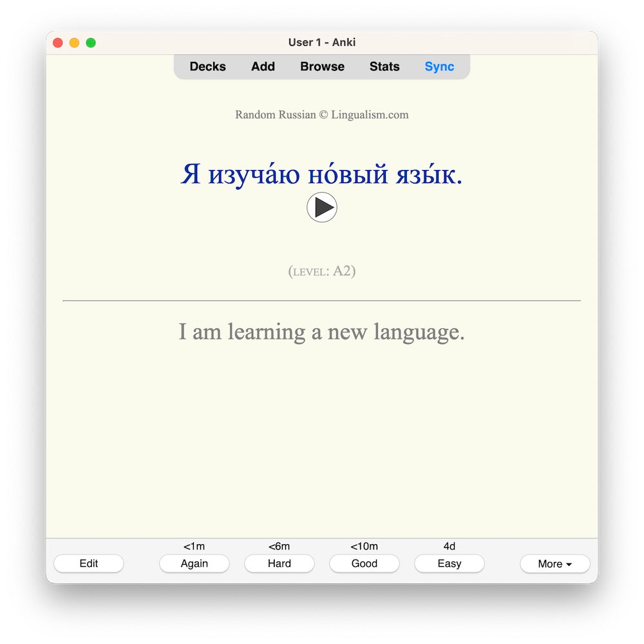Image resolution: width=644 pixels, height=644 pixels.
Task: Mark the card as Easy
Action: click(x=450, y=563)
